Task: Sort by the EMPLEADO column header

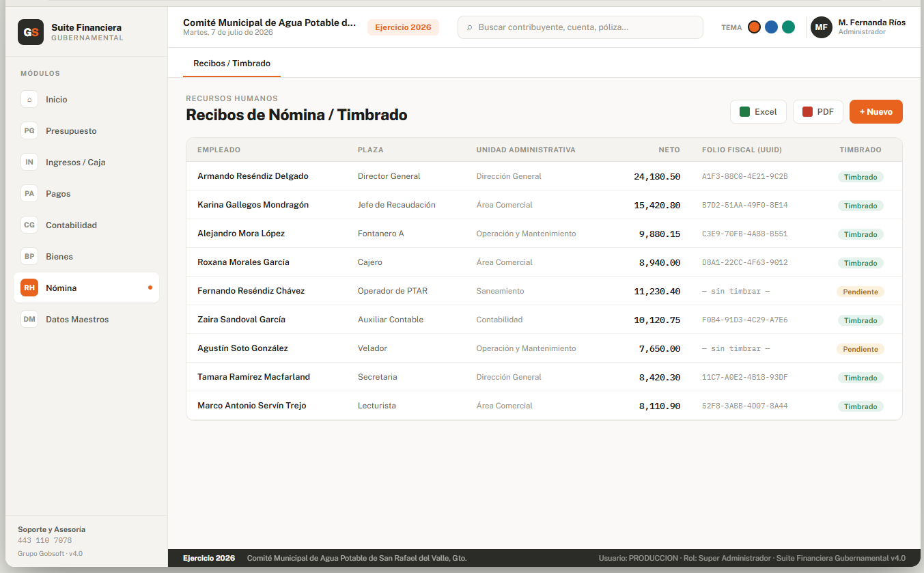Action: (x=219, y=150)
